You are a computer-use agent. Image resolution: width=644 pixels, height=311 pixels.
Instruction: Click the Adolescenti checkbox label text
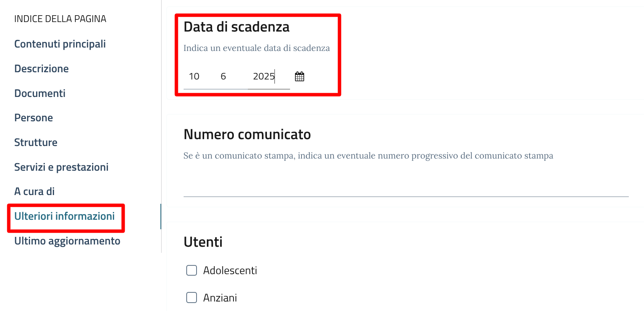[230, 270]
